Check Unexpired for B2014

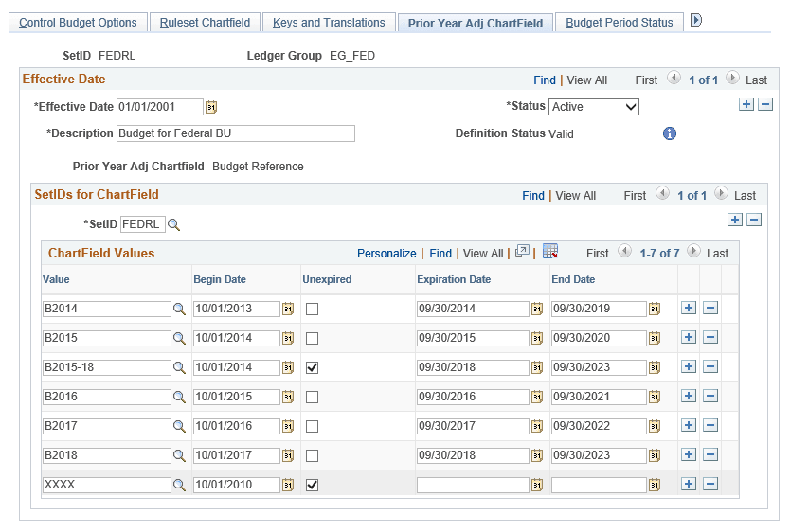click(x=313, y=310)
